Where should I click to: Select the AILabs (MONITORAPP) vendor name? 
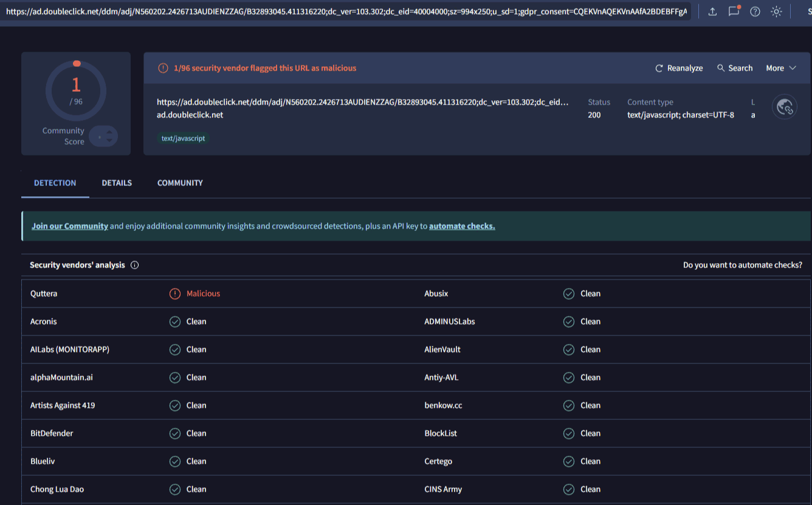click(70, 349)
